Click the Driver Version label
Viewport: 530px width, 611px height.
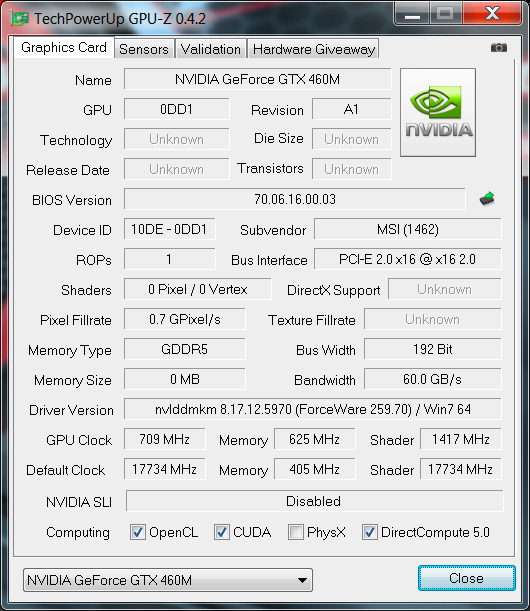[x=71, y=410]
